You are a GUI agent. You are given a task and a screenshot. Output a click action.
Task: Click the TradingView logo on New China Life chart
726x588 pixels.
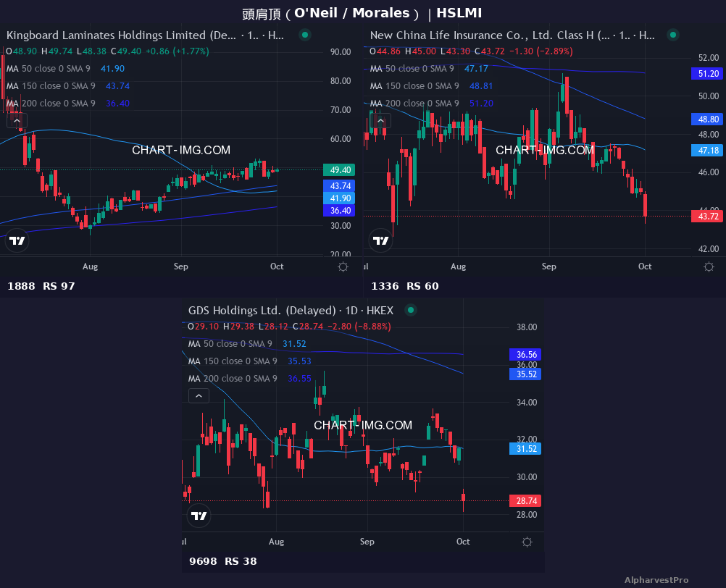pyautogui.click(x=381, y=240)
